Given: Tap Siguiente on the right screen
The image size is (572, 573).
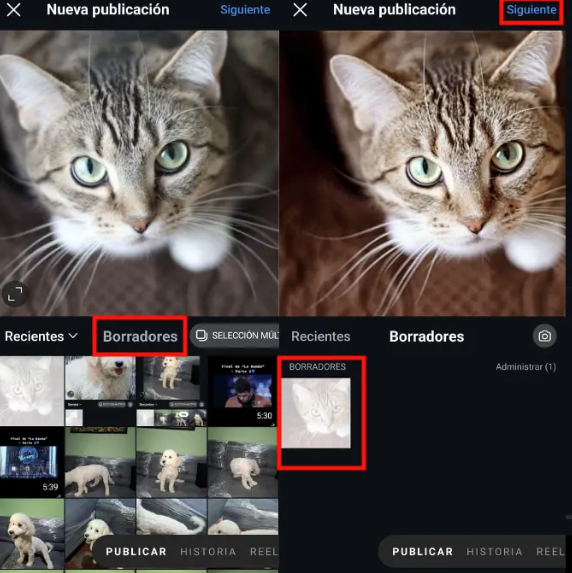Looking at the screenshot, I should (x=531, y=10).
